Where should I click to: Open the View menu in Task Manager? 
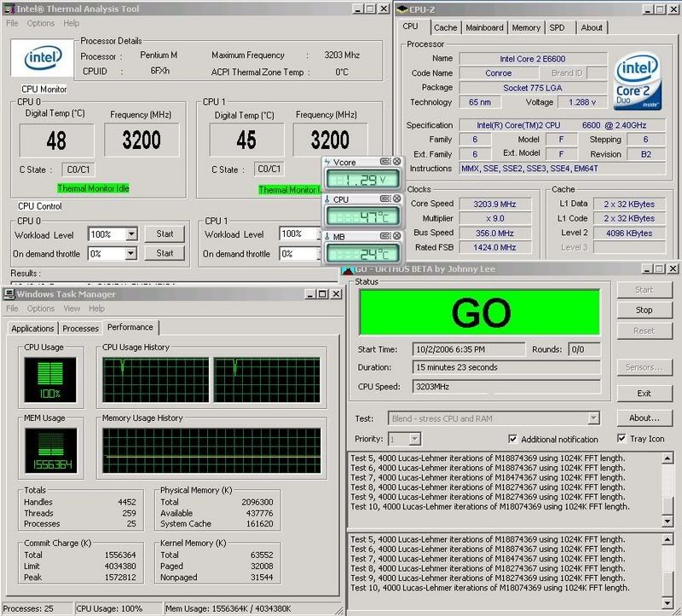[x=72, y=308]
